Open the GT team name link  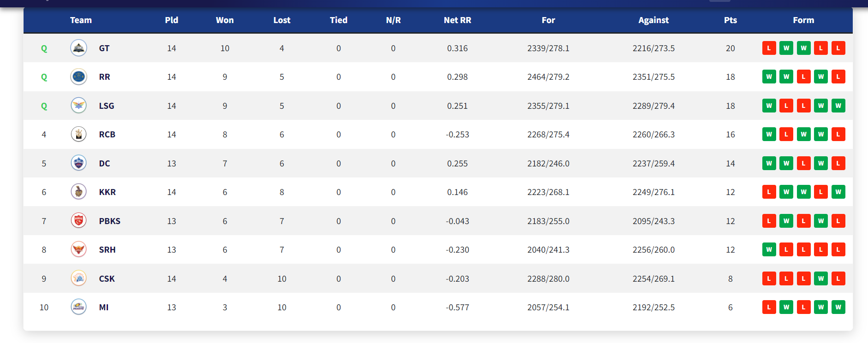(104, 48)
